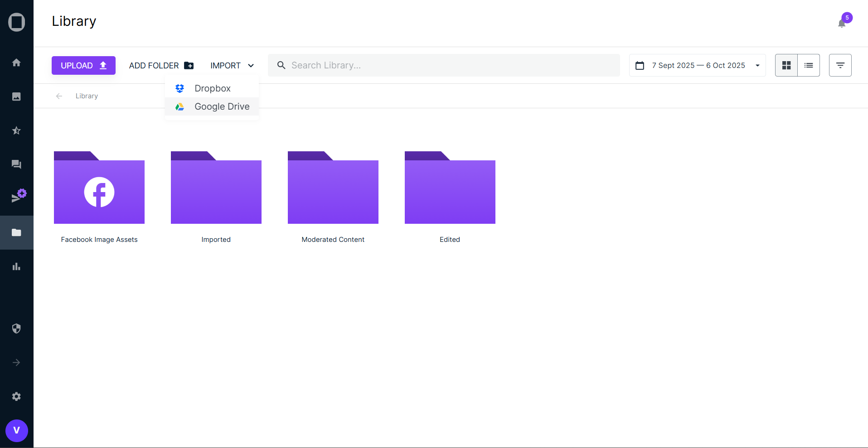Screen dimensions: 868x448
Task: Choose Dropbox from the import menu
Action: 212,88
